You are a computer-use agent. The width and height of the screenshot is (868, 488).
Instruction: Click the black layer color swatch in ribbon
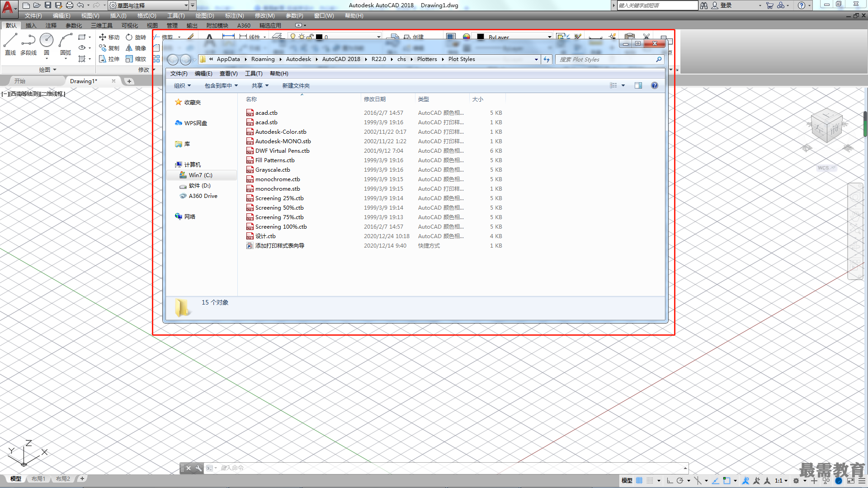tap(319, 37)
